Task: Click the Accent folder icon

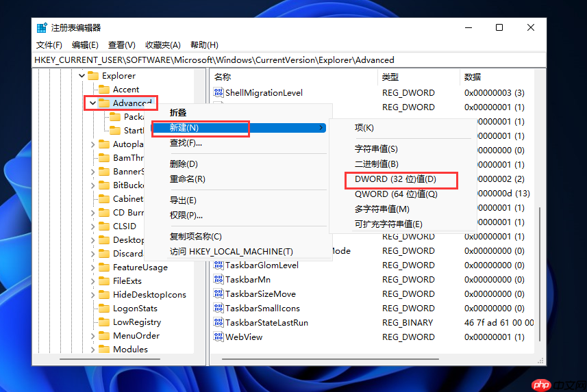Action: pos(103,90)
